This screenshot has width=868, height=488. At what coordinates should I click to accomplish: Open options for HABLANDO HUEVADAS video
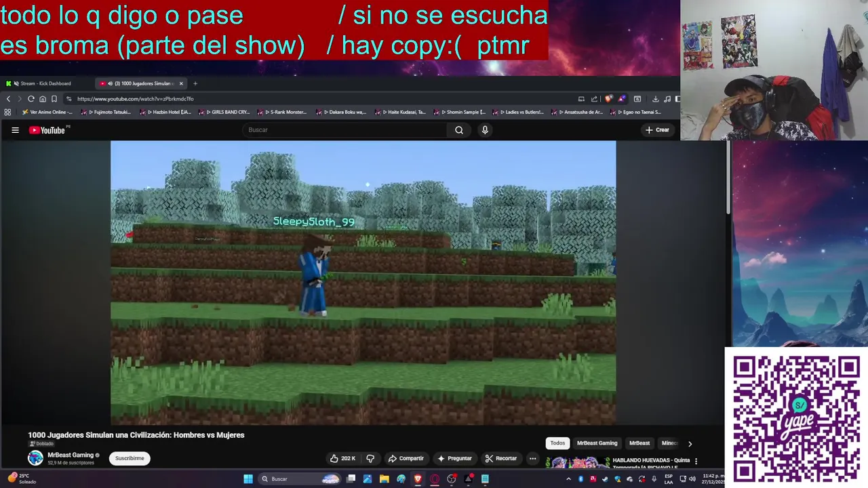tap(696, 462)
